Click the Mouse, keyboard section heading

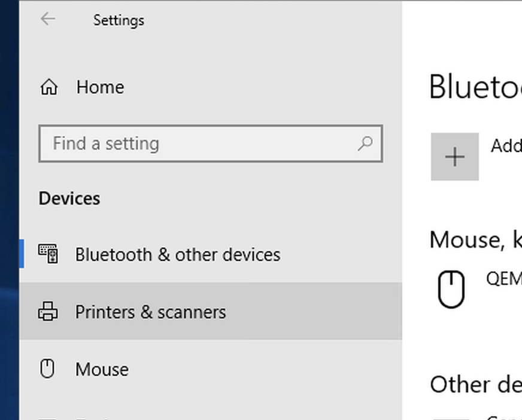tap(476, 240)
